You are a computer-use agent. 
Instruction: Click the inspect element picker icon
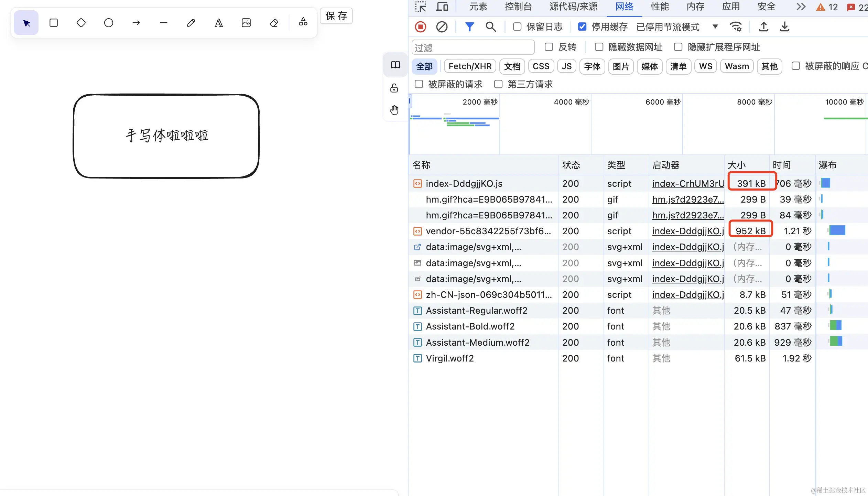point(420,7)
